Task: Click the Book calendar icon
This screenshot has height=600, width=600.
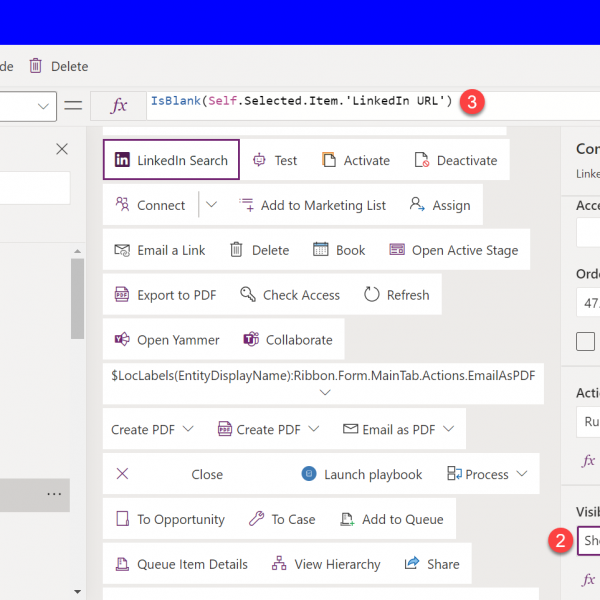Action: [320, 249]
